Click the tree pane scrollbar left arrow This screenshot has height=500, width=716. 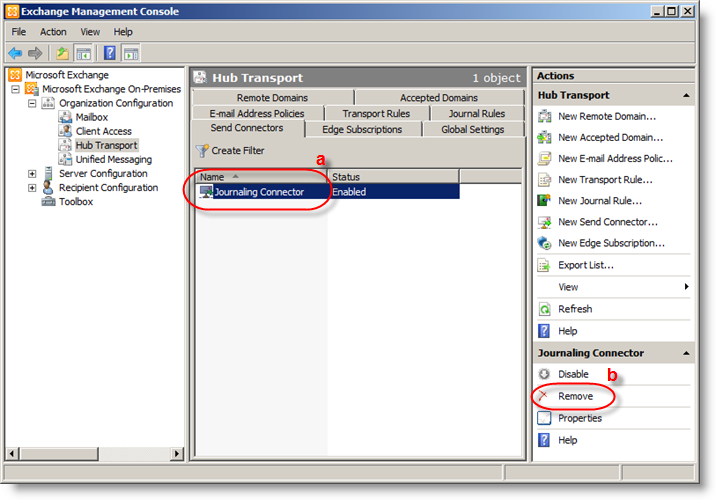click(x=12, y=453)
